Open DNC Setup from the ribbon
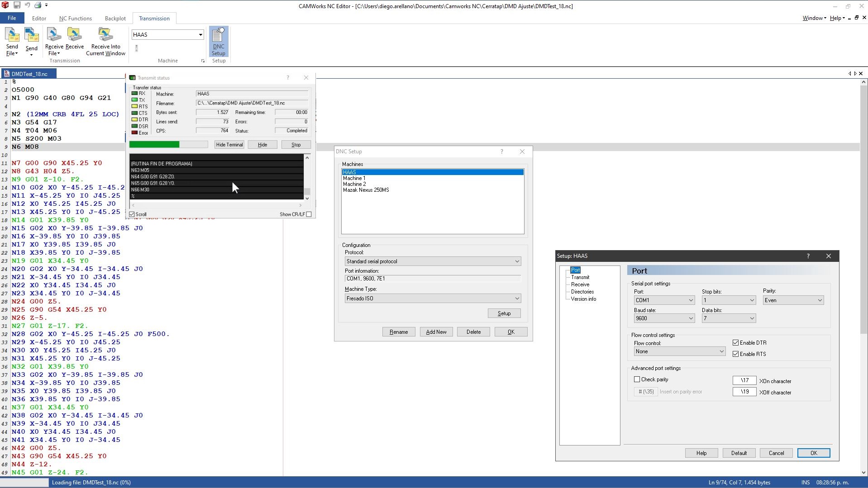 (219, 42)
